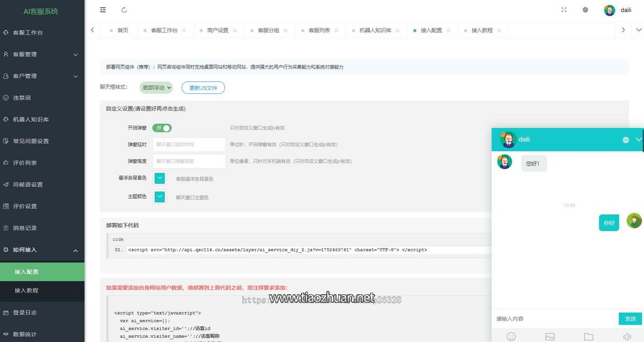Open the 评价列表 panel

[x=28, y=163]
